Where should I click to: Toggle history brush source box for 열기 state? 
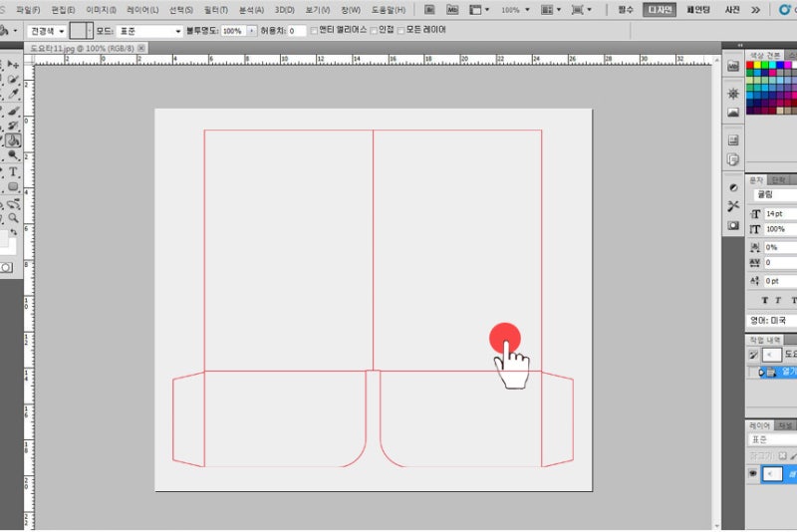pyautogui.click(x=752, y=373)
